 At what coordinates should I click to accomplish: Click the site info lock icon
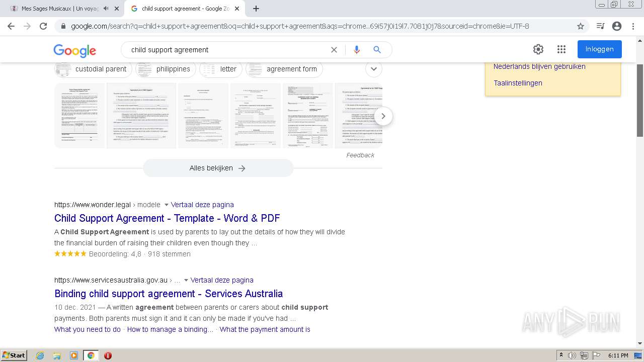63,26
